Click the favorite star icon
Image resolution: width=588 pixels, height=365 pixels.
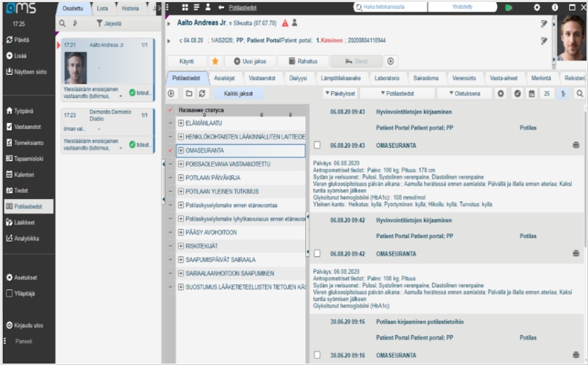coord(215,62)
